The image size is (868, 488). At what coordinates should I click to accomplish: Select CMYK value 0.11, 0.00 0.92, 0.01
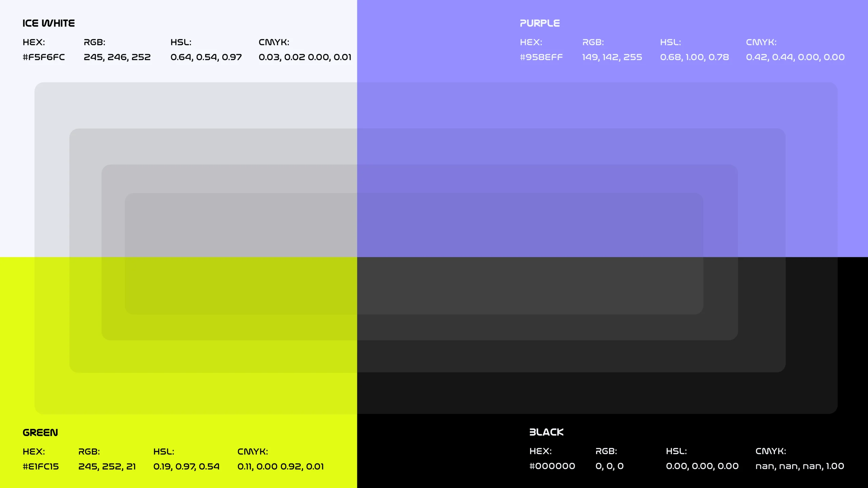tap(280, 466)
